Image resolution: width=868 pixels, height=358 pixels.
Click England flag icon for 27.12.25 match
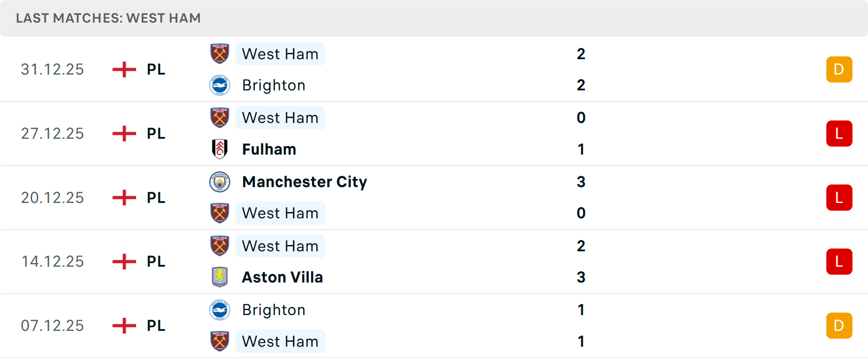click(x=124, y=133)
